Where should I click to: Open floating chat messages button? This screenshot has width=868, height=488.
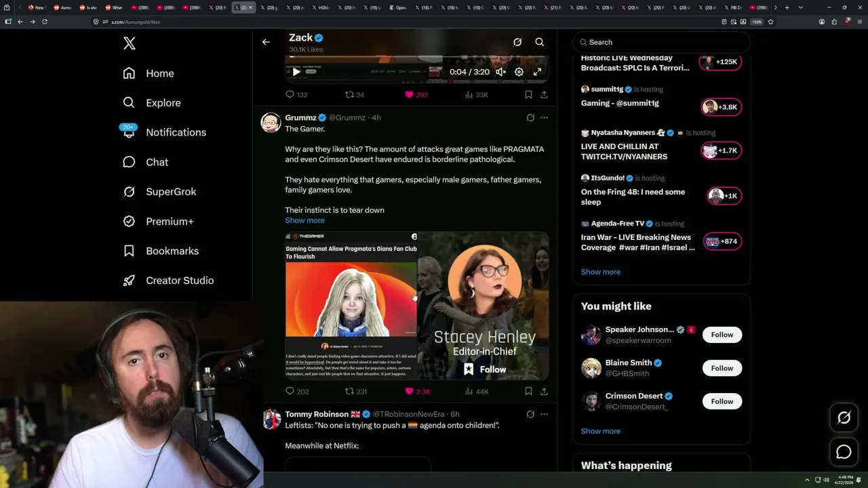pos(844,451)
